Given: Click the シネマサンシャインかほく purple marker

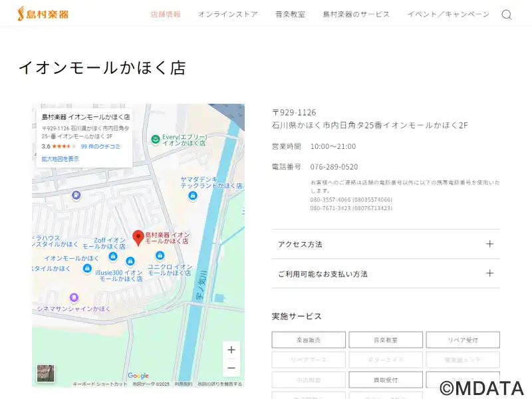Looking at the screenshot, I should 74,297.
